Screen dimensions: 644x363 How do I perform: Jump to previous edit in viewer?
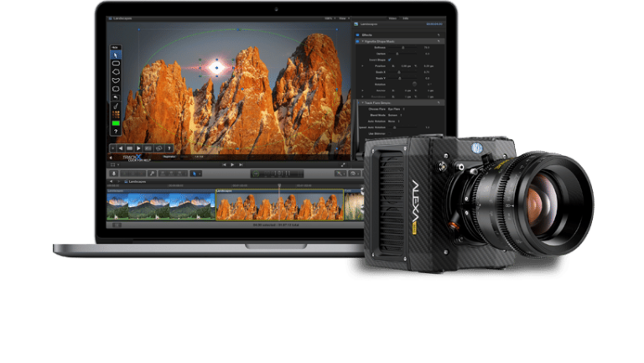click(224, 164)
